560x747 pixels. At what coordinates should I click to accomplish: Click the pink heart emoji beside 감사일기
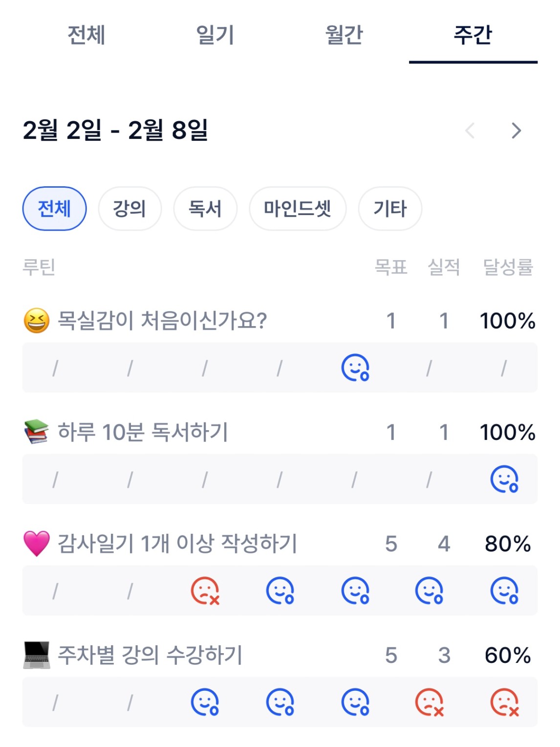[x=37, y=544]
